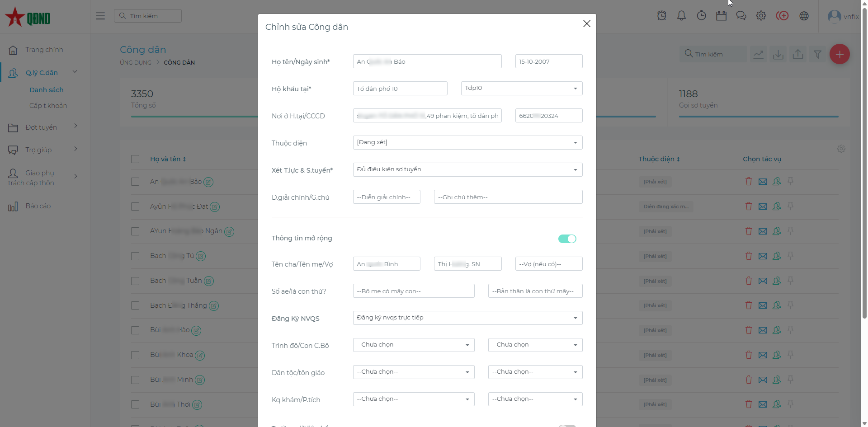Click trash icon on Bùi Minh row
The height and width of the screenshot is (427, 868).
pos(749,380)
